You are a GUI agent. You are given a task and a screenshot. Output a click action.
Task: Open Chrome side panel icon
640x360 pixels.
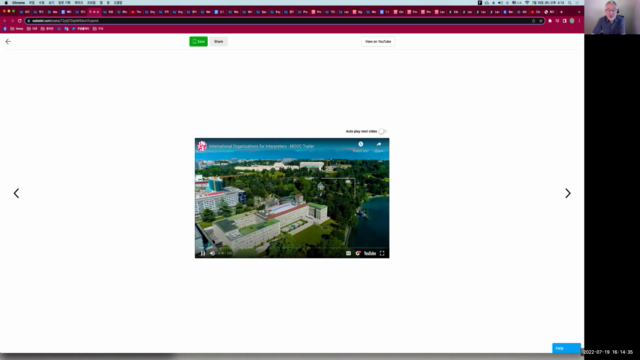click(x=564, y=21)
